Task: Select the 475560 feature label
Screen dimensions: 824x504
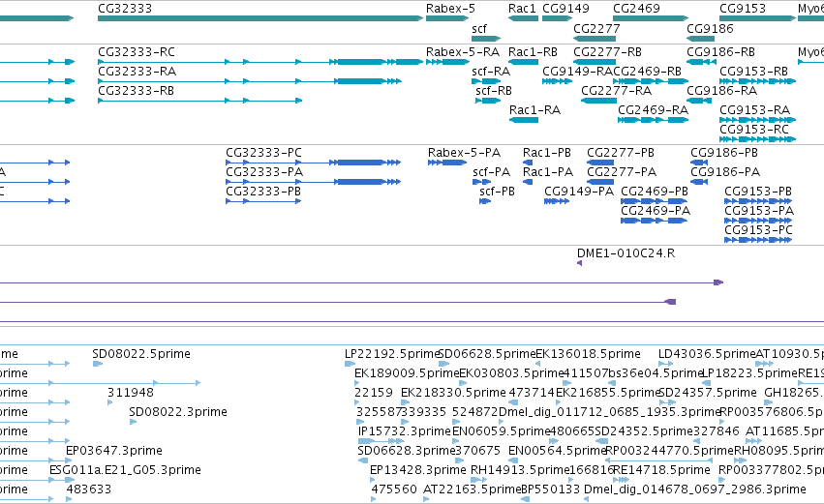Action: pos(394,489)
